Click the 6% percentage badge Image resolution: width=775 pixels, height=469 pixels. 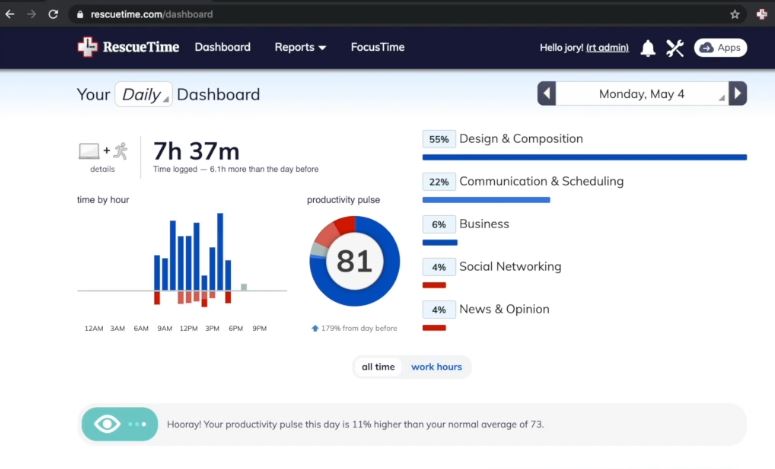pyautogui.click(x=439, y=224)
